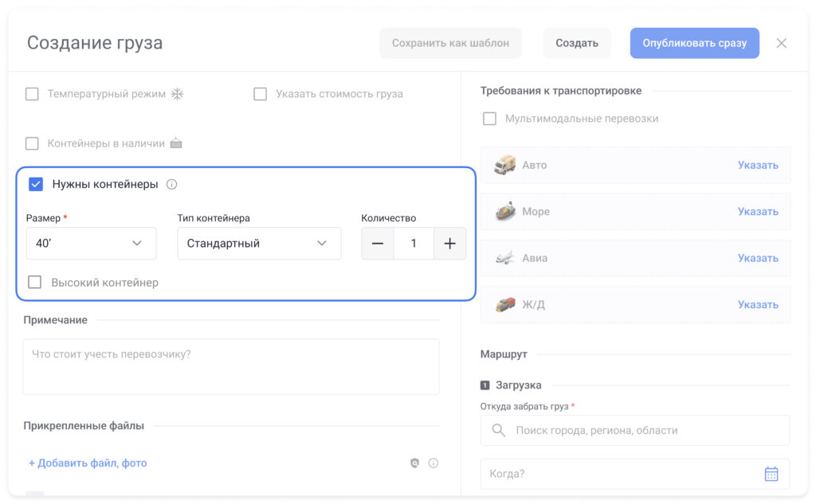Viewport: 816px width, 504px height.
Task: Click the quantity value field showing 1
Action: pos(414,244)
